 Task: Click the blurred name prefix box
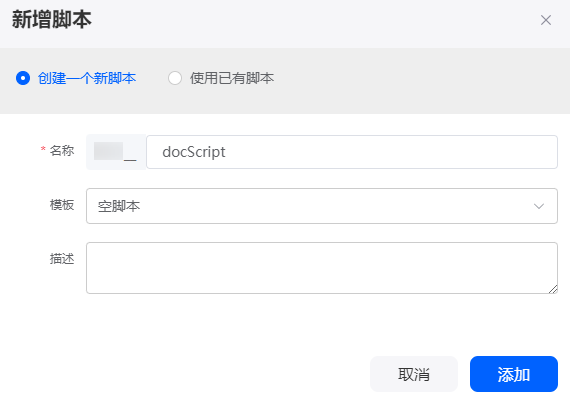click(116, 152)
